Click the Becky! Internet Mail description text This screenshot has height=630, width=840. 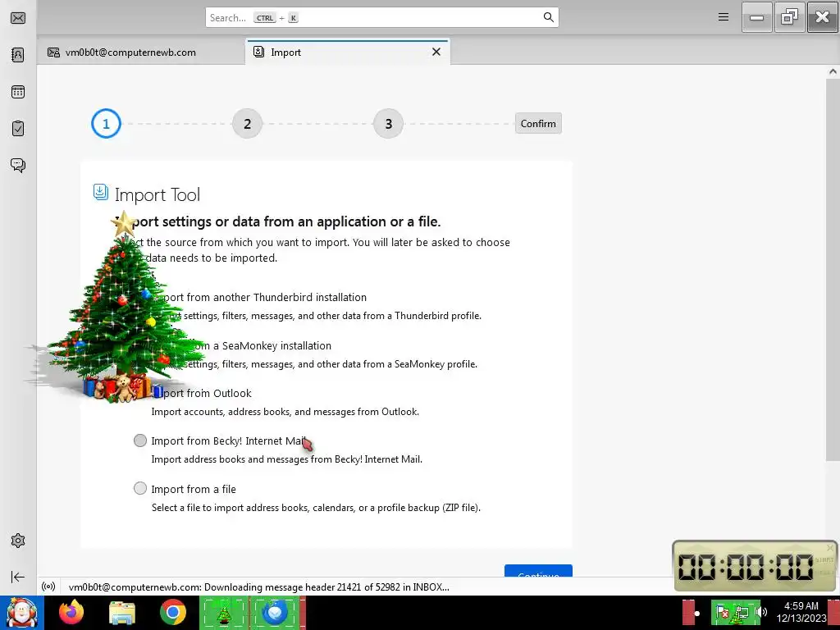(x=286, y=459)
